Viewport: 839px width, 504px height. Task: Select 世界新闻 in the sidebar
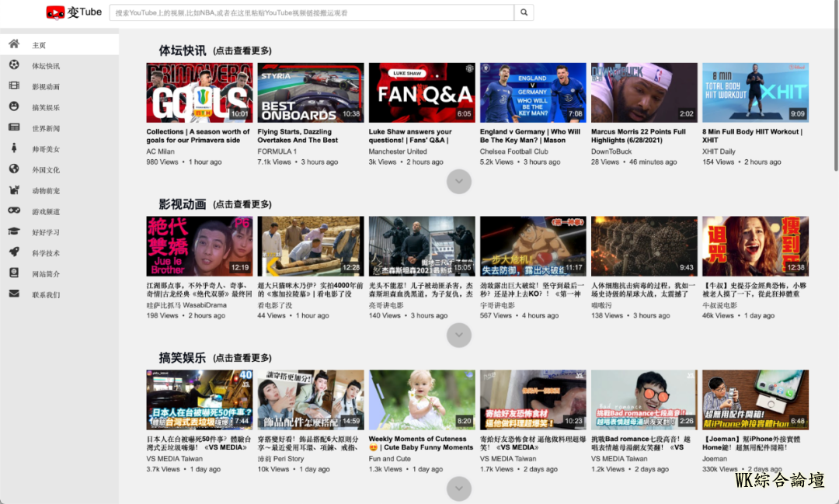point(46,129)
